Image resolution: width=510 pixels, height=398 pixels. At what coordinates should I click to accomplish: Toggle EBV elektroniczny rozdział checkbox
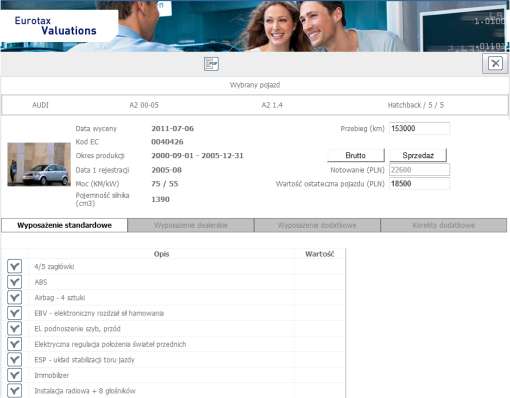tap(14, 313)
